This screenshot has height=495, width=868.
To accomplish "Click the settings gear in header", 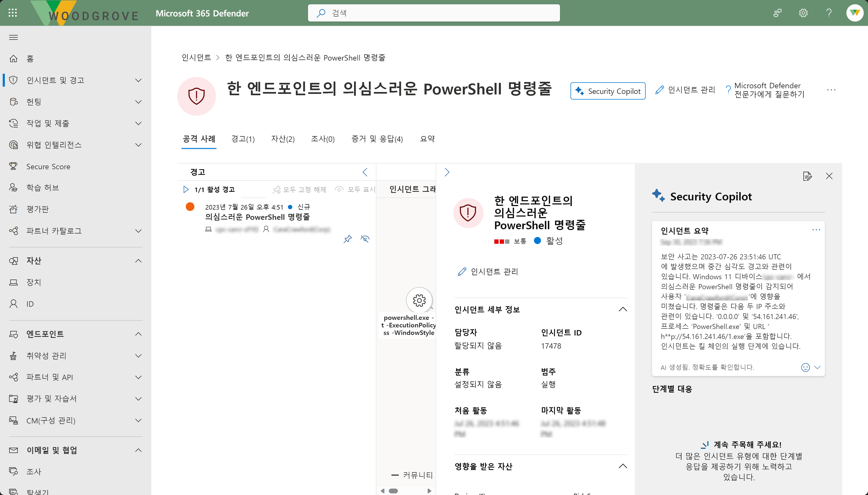I will tap(803, 13).
